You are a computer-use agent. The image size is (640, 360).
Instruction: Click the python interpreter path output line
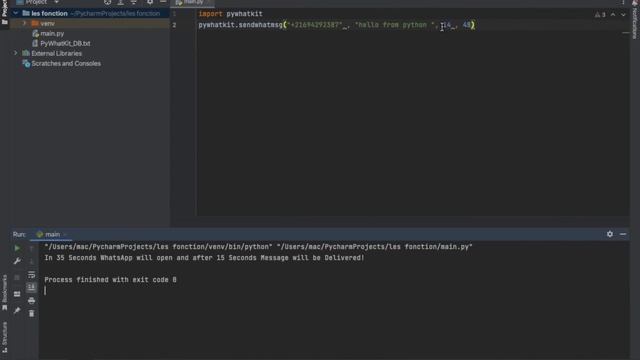click(x=258, y=247)
